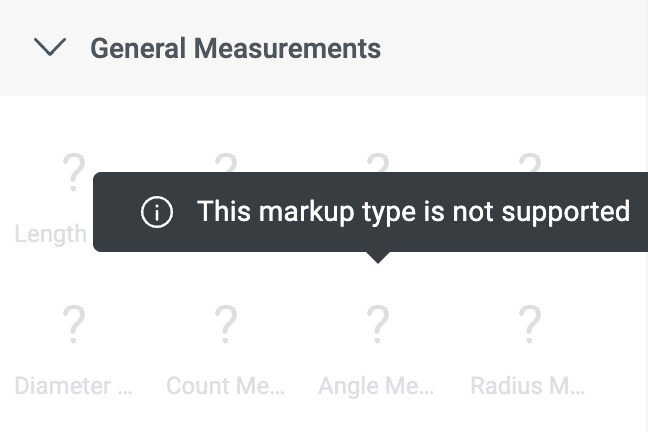Click the General Measurements section title
Viewport: 648px width, 432px height.
point(235,48)
